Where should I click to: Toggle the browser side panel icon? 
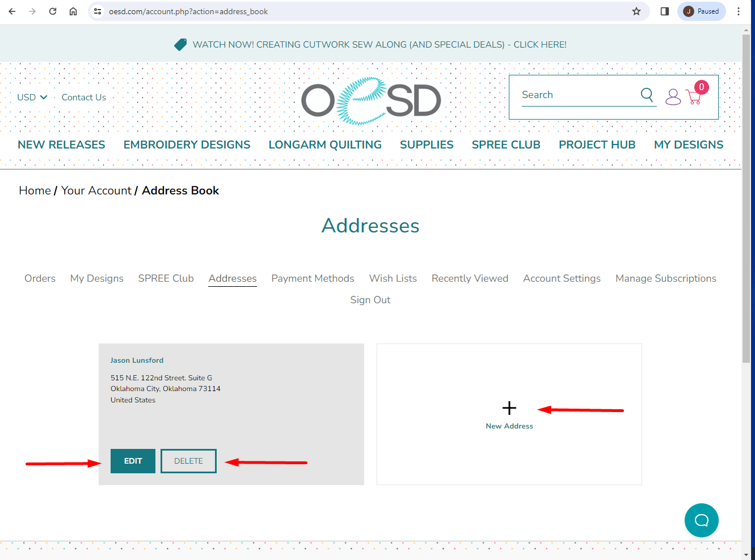click(665, 11)
